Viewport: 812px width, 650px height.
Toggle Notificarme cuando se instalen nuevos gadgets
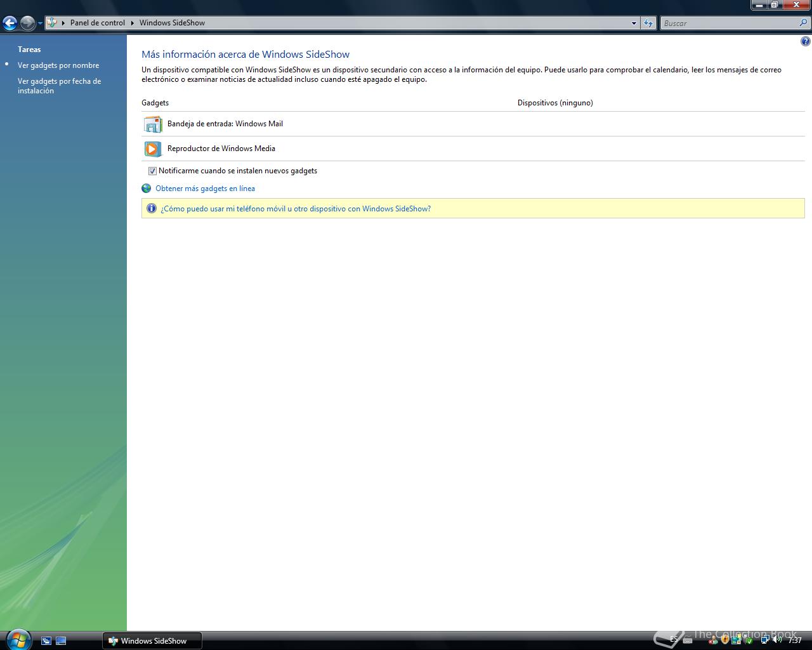[152, 171]
